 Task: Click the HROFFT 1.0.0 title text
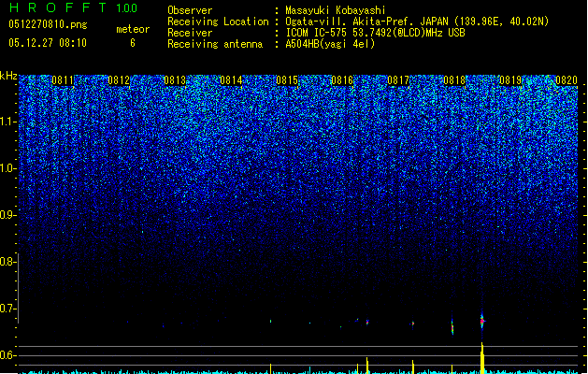tap(74, 7)
